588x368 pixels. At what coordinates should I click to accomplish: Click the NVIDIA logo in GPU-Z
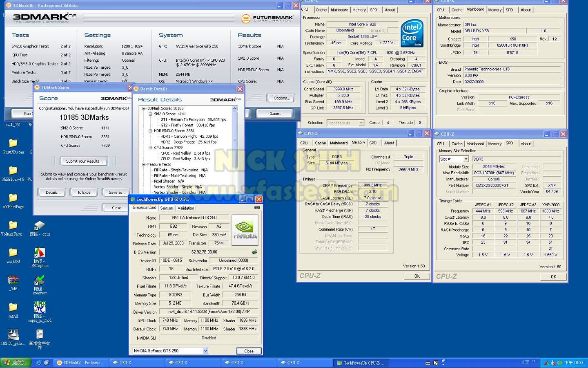245,230
